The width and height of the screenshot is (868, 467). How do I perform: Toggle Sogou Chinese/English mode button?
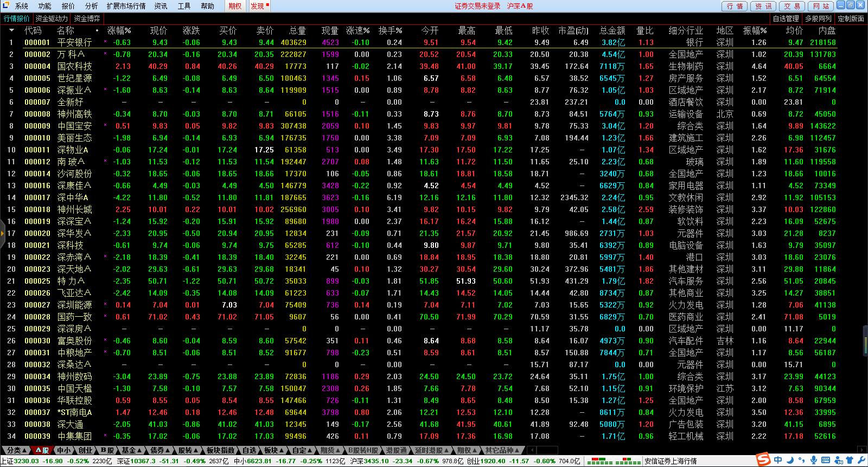[778, 460]
